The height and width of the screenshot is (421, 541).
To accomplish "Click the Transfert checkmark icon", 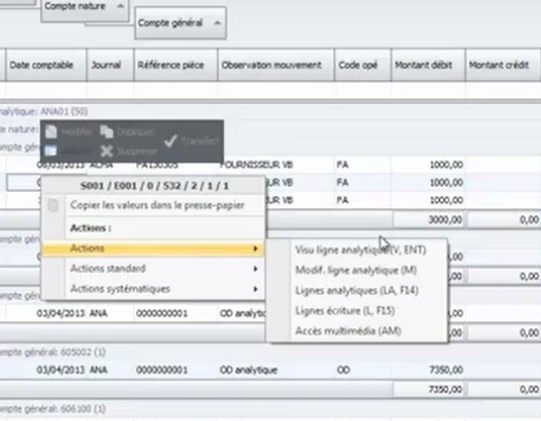I will point(170,141).
